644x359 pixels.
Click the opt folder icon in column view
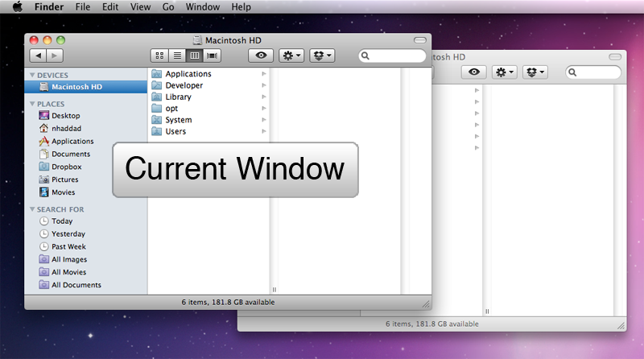click(156, 108)
